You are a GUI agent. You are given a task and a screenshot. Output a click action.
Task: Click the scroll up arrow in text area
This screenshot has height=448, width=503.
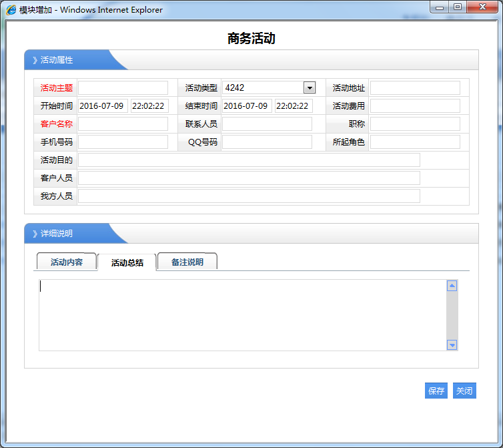coord(452,286)
